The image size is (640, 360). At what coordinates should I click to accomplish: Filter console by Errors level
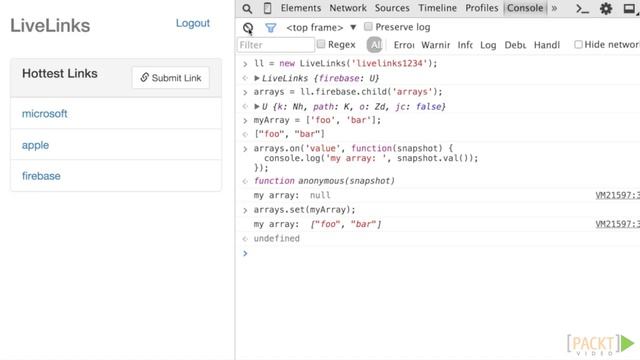point(404,45)
